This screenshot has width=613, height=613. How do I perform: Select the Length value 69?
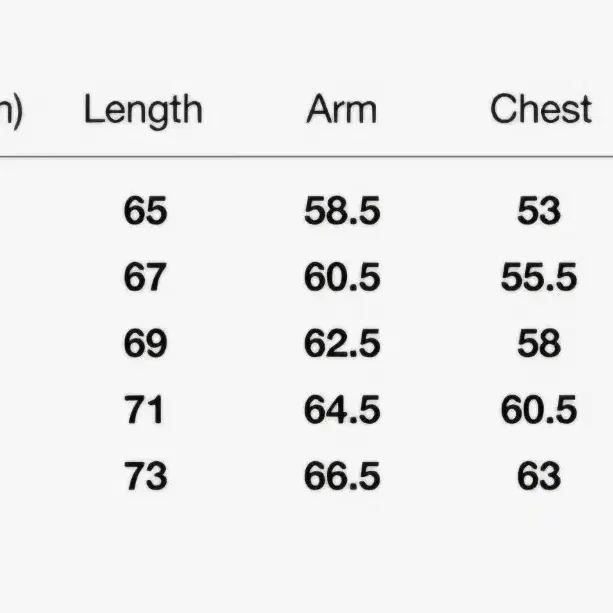(145, 344)
